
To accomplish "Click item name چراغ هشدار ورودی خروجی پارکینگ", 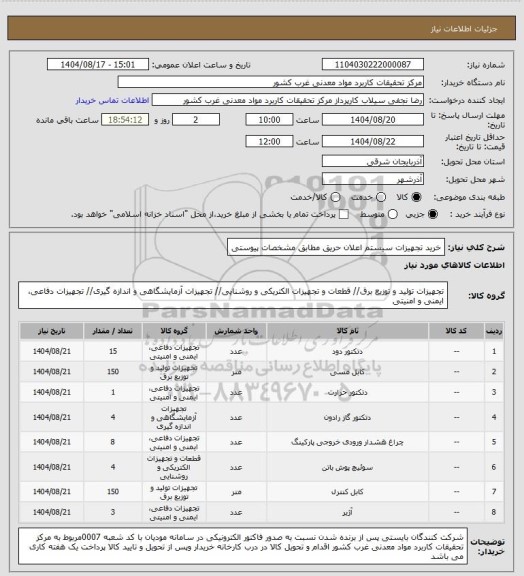I will [x=347, y=442].
